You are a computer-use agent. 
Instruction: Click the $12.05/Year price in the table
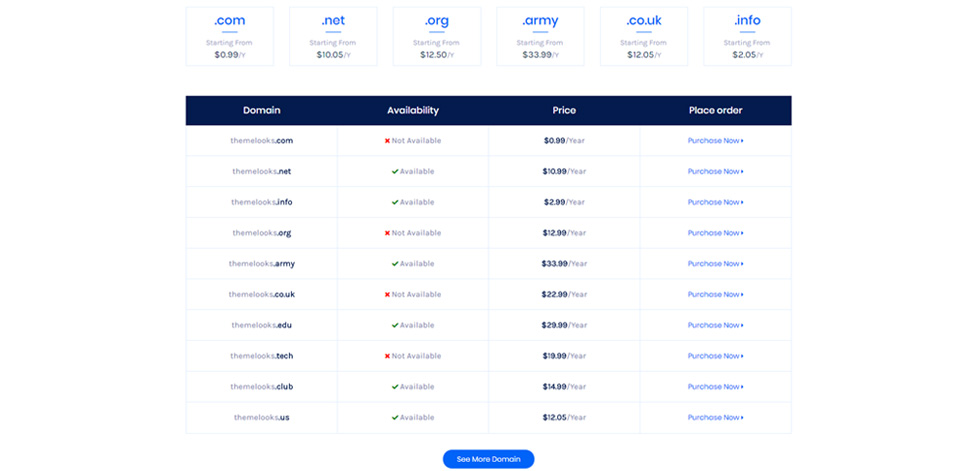click(x=564, y=417)
